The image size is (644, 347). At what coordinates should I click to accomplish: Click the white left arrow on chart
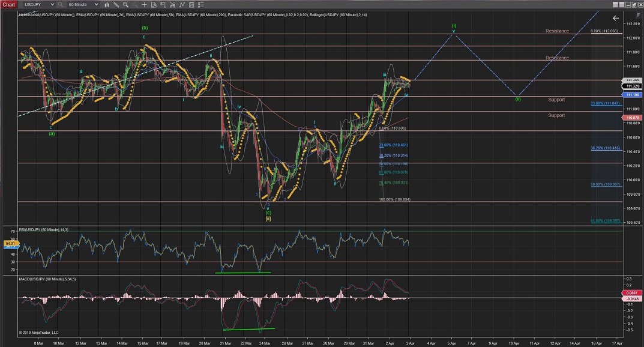click(x=615, y=18)
